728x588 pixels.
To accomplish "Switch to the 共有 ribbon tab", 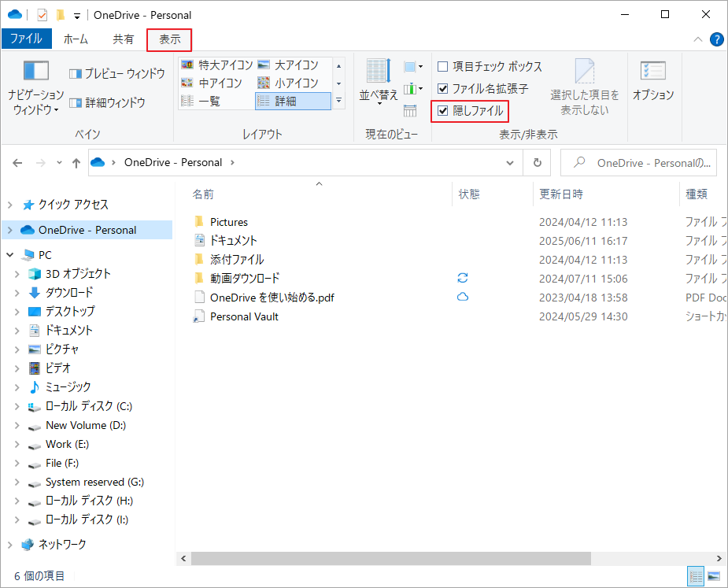I will pyautogui.click(x=123, y=39).
